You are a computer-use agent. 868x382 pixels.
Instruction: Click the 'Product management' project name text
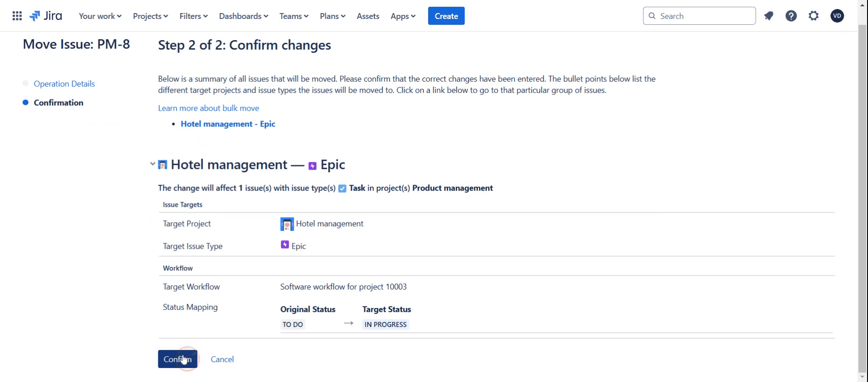click(x=453, y=188)
